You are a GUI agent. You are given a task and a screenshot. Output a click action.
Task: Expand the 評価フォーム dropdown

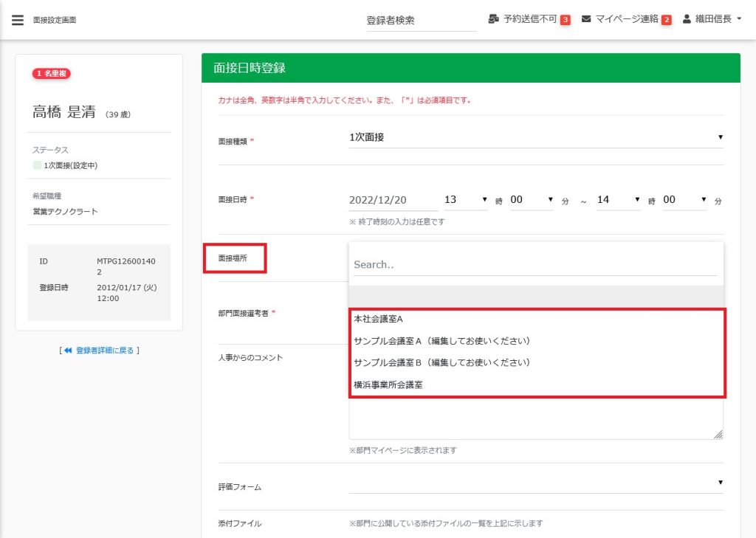click(535, 483)
